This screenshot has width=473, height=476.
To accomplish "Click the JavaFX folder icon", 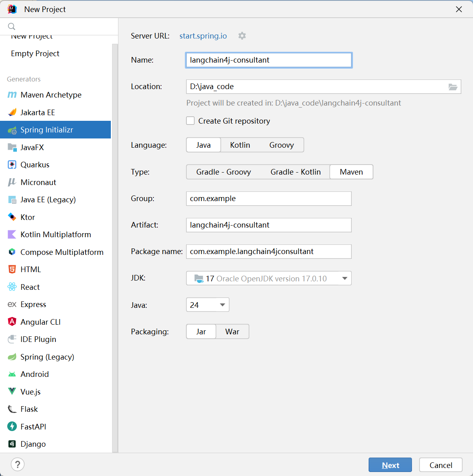I will (x=12, y=147).
